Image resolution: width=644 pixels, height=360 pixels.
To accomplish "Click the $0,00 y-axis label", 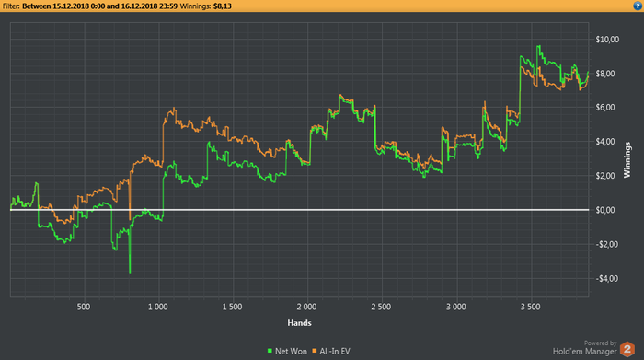I will point(605,210).
